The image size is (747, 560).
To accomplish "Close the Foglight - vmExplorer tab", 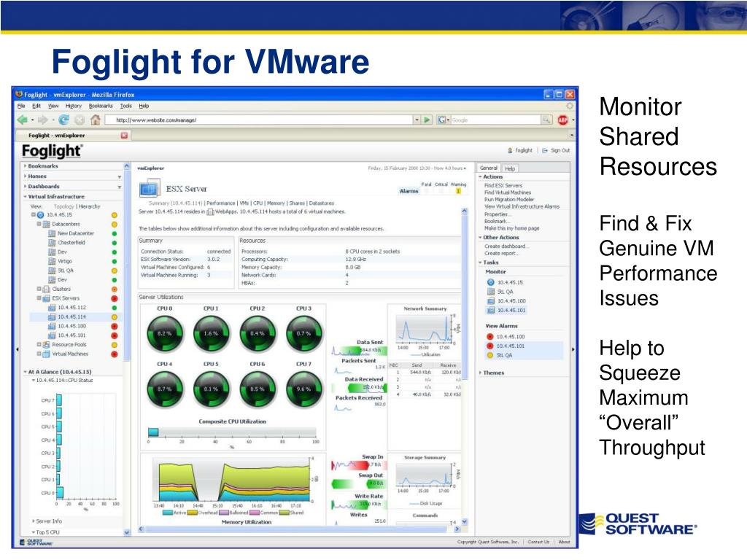I will tap(124, 135).
